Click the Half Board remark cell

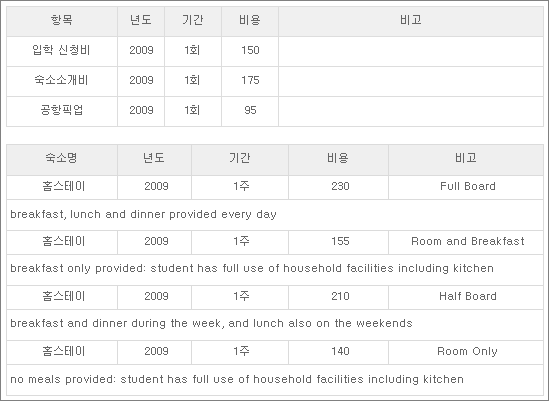(x=466, y=296)
